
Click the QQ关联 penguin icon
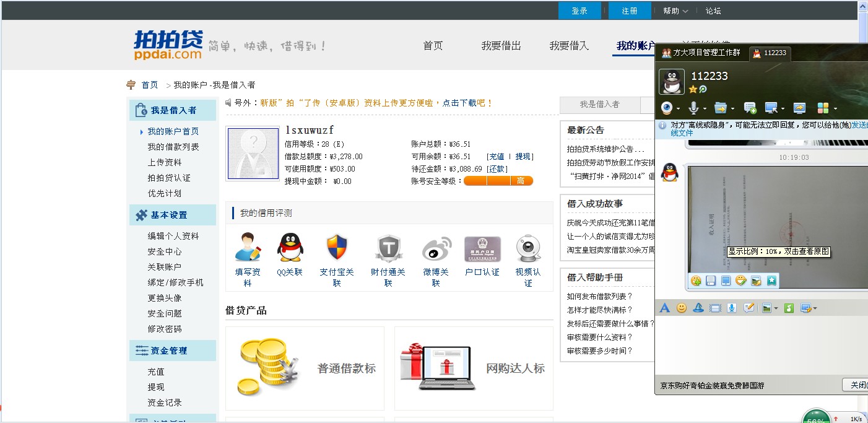pyautogui.click(x=290, y=248)
